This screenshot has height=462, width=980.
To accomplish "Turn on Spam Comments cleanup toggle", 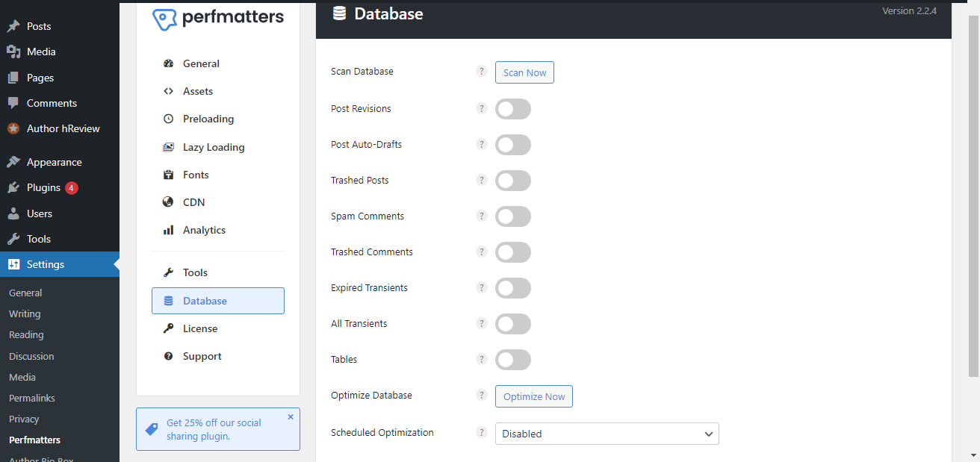I will click(x=513, y=216).
